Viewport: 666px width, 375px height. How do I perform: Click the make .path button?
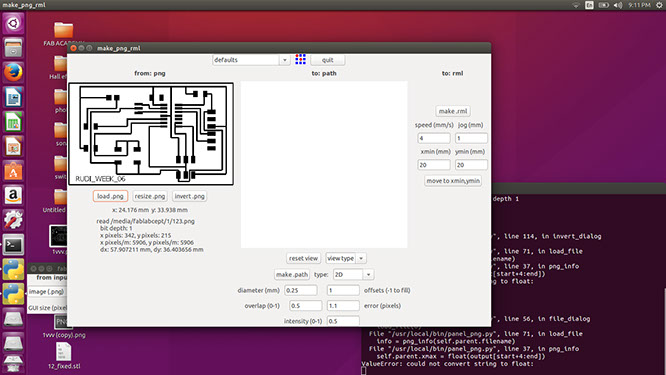pos(292,274)
